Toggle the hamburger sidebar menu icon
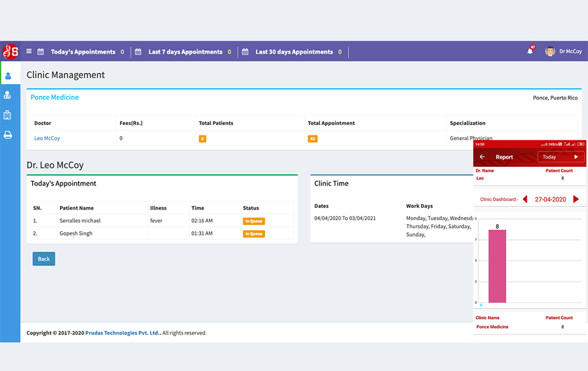Screen dimensions: 588x371 pyautogui.click(x=29, y=51)
